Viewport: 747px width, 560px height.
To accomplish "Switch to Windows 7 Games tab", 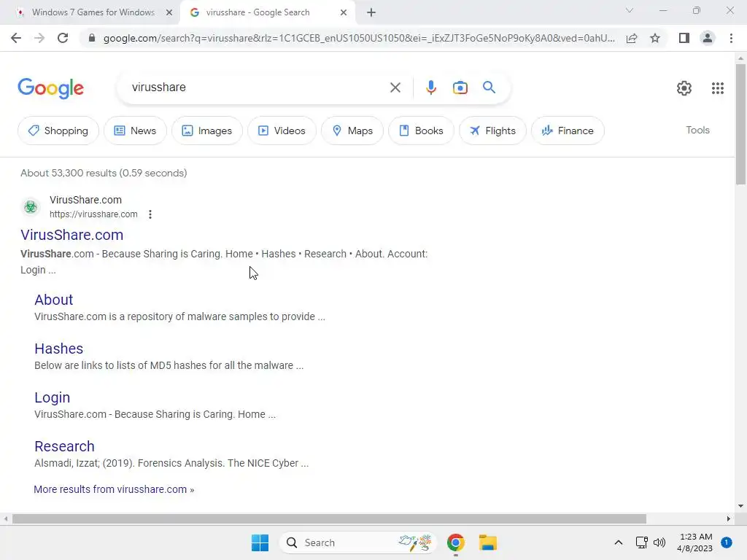I will tap(94, 13).
